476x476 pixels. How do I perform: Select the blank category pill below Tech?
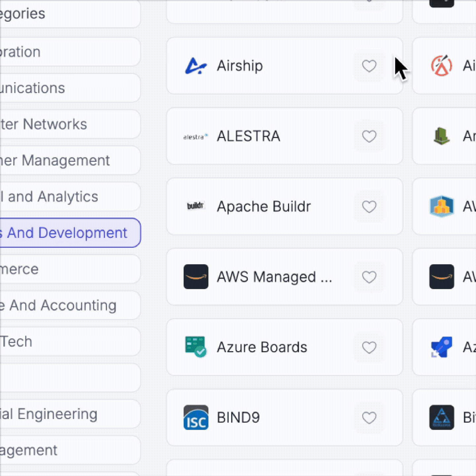[x=70, y=377]
